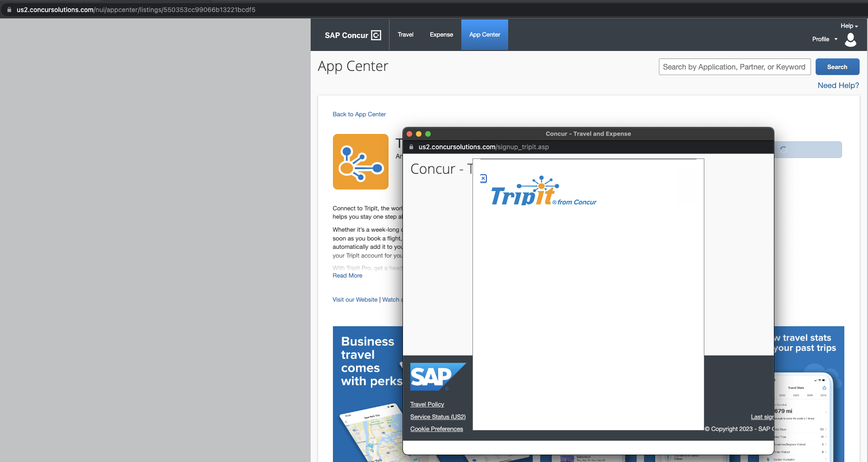Image resolution: width=868 pixels, height=462 pixels.
Task: Expand description with Read More
Action: pos(347,276)
